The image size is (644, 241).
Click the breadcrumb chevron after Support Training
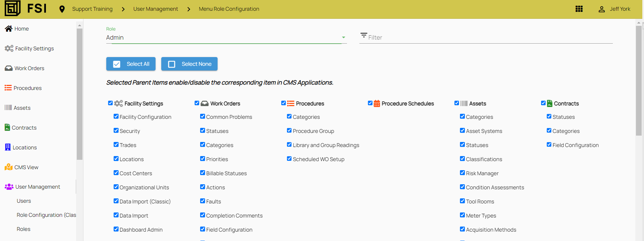(x=123, y=9)
